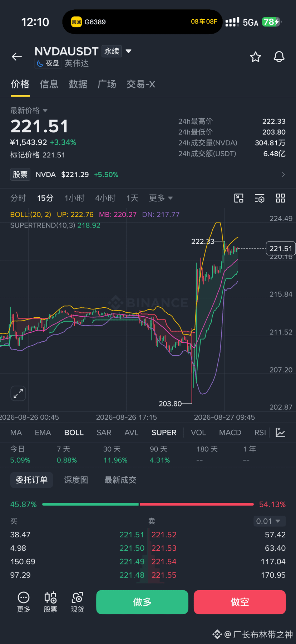Tap the 222.33 high marker on chart
The height and width of the screenshot is (644, 296).
click(x=203, y=241)
